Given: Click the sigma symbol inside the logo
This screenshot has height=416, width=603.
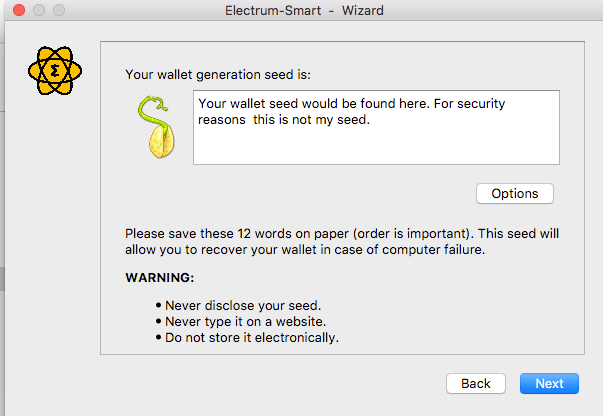Looking at the screenshot, I should [55, 72].
